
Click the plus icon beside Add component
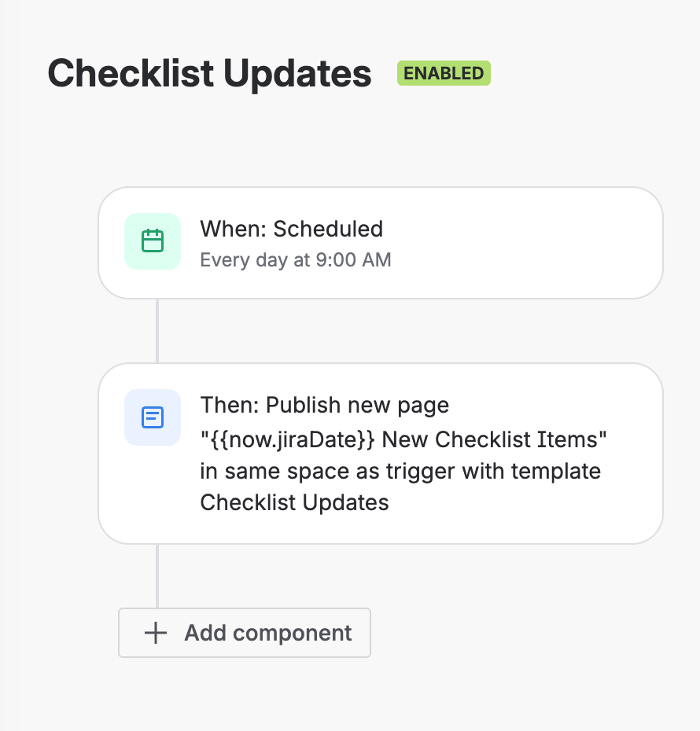157,633
